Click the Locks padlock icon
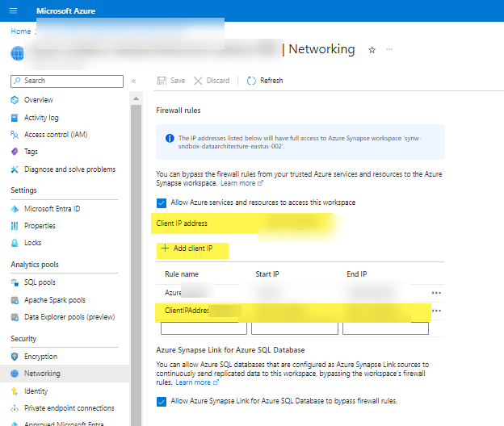Viewport: 504px width, 426px height. coord(15,243)
